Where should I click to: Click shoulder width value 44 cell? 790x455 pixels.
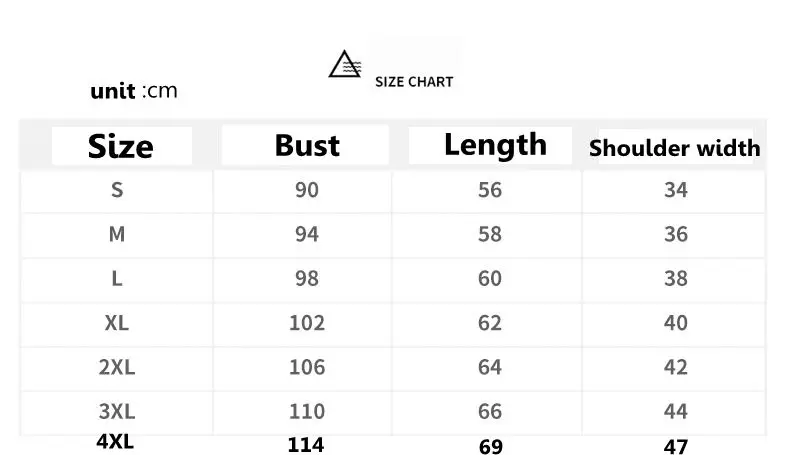(x=676, y=411)
